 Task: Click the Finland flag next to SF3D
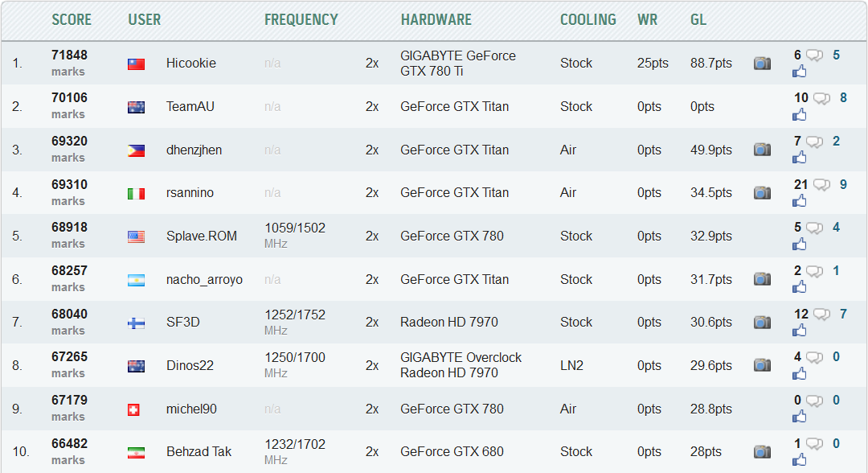136,323
